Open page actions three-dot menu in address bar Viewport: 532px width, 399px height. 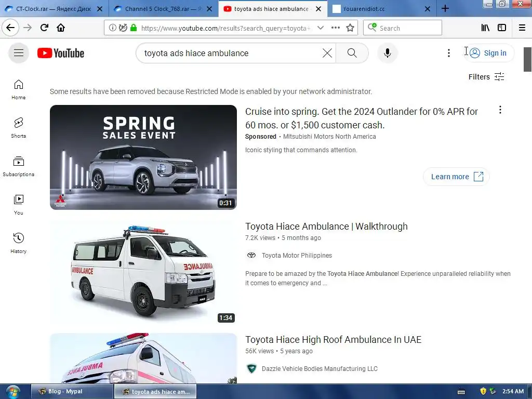pos(335,28)
